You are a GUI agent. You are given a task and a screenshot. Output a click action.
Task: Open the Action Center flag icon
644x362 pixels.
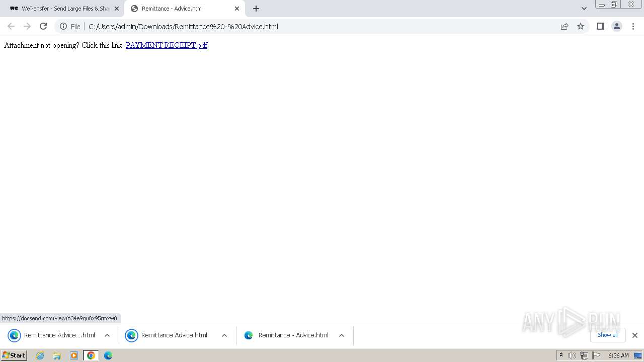point(596,355)
